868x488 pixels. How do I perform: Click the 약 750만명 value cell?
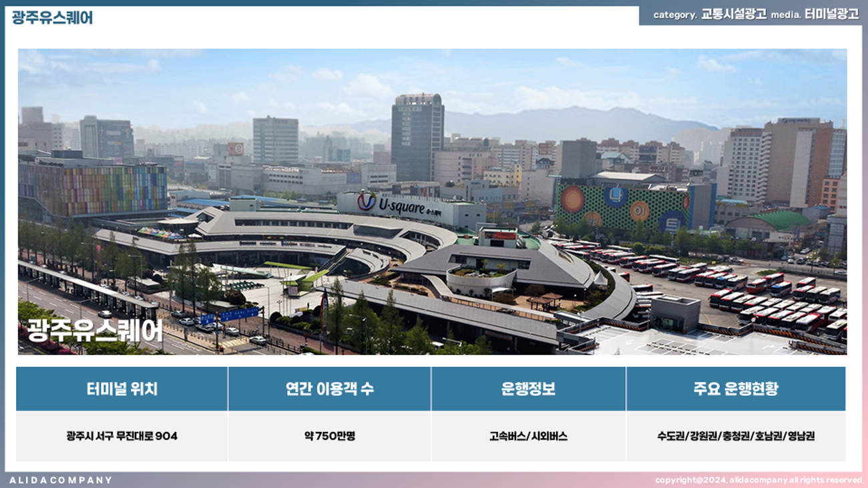[x=329, y=436]
